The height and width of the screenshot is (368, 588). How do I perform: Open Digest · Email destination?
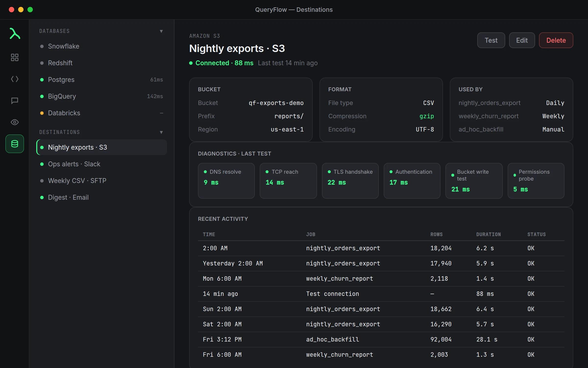(x=102, y=197)
